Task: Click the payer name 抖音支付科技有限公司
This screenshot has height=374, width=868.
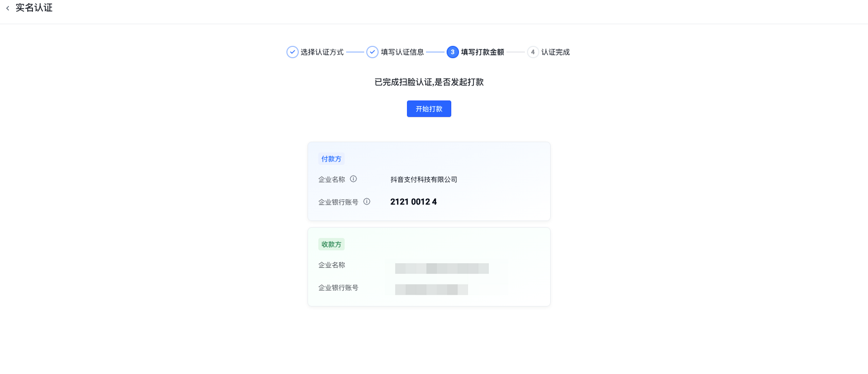Action: [x=423, y=180]
